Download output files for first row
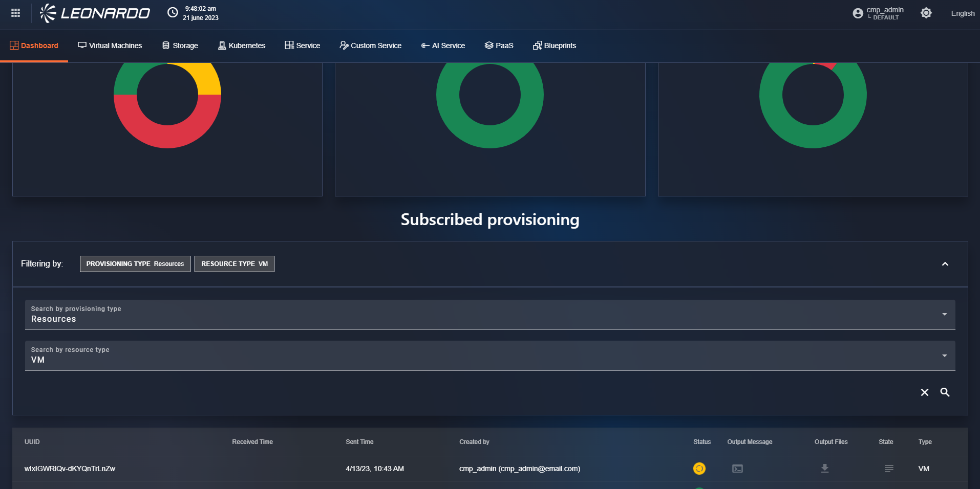Image resolution: width=980 pixels, height=489 pixels. pos(824,469)
